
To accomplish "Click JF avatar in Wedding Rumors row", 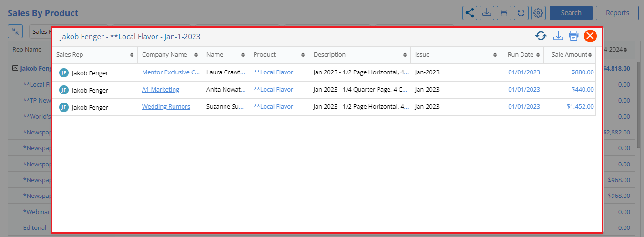I will [x=63, y=107].
